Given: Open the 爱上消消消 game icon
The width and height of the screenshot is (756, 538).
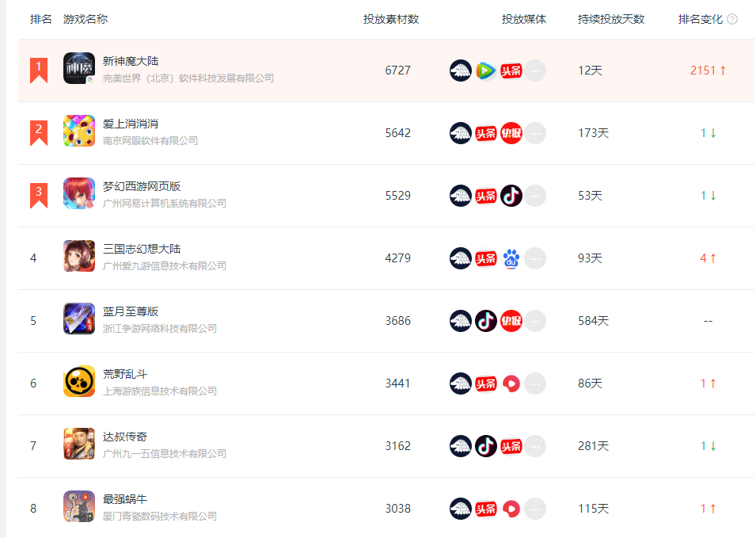Looking at the screenshot, I should [x=79, y=131].
